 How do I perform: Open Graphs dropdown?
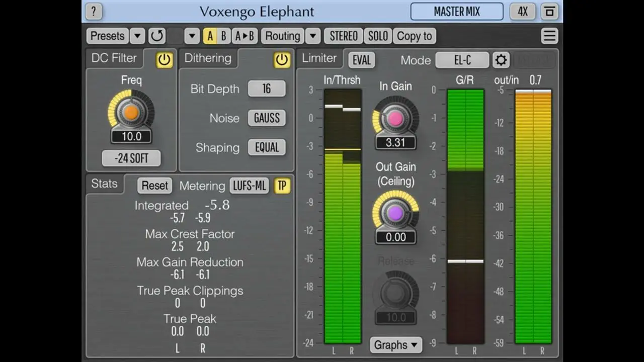click(x=395, y=345)
